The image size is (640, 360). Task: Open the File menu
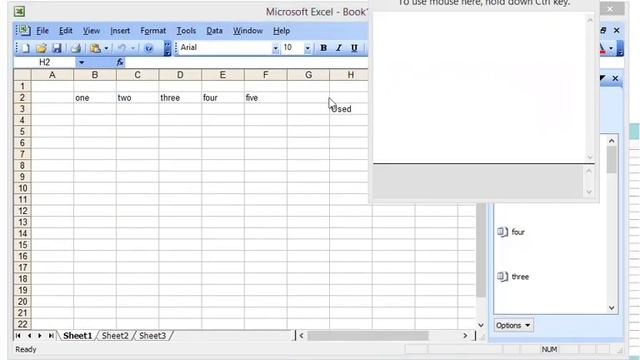click(x=42, y=31)
